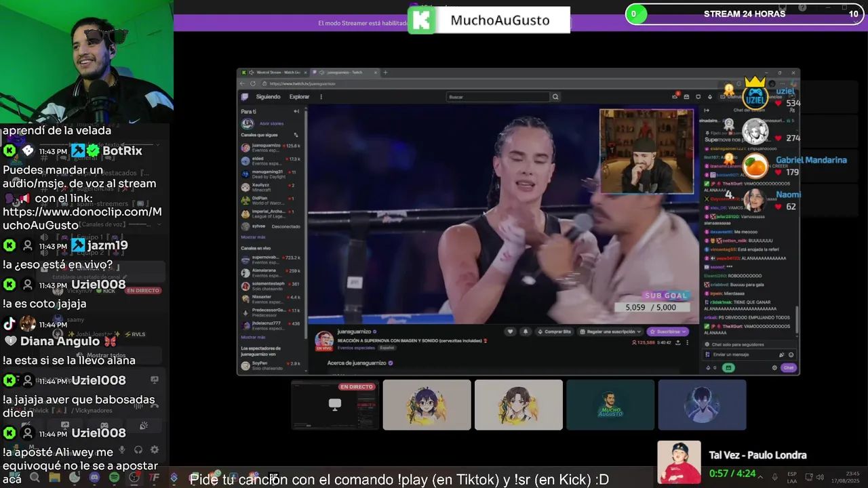Click the Stream 24 Horas goal bar
This screenshot has width=868, height=488.
click(745, 14)
